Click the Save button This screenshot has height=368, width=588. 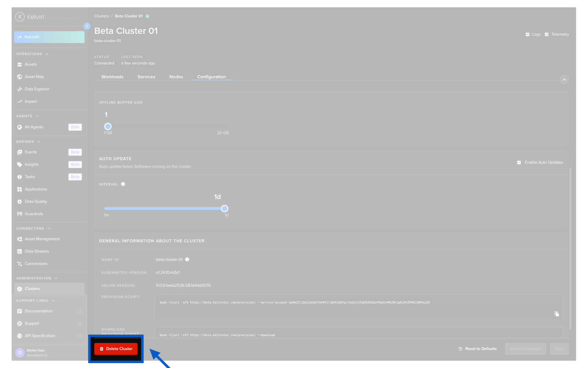(559, 349)
